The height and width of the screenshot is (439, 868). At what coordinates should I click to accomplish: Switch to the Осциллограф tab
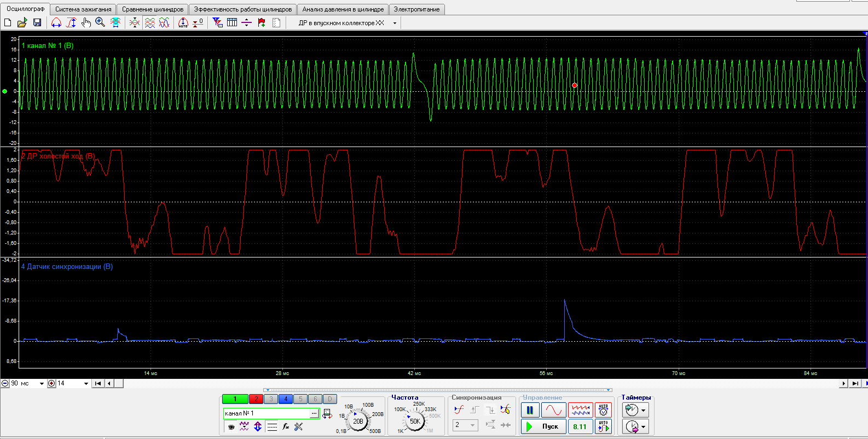[25, 9]
